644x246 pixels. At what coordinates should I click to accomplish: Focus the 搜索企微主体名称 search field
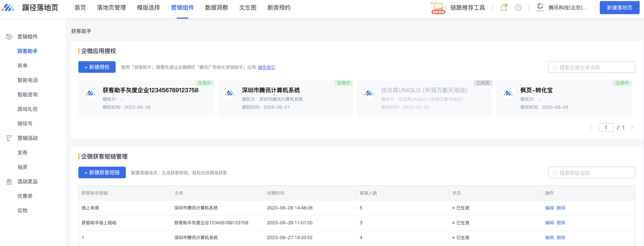click(592, 67)
